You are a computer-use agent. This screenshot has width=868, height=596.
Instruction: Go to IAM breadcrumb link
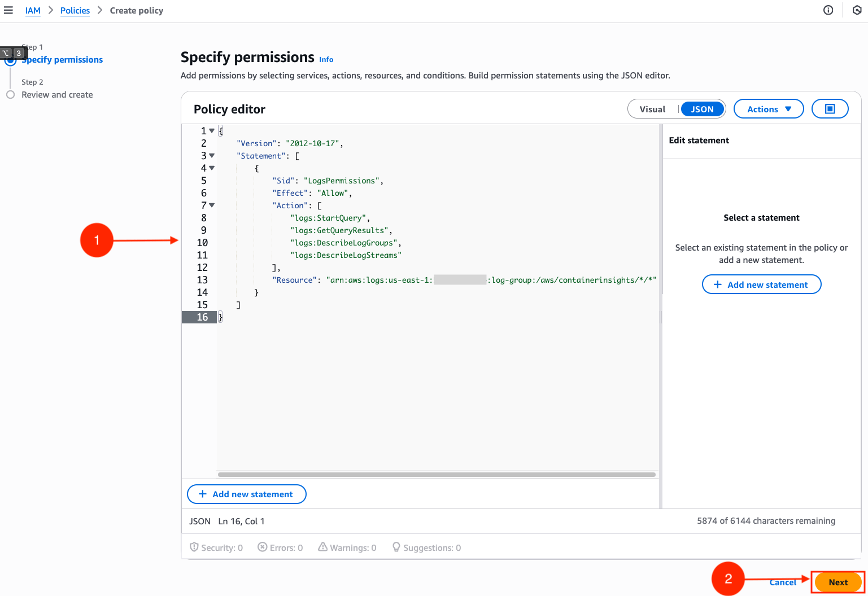33,10
